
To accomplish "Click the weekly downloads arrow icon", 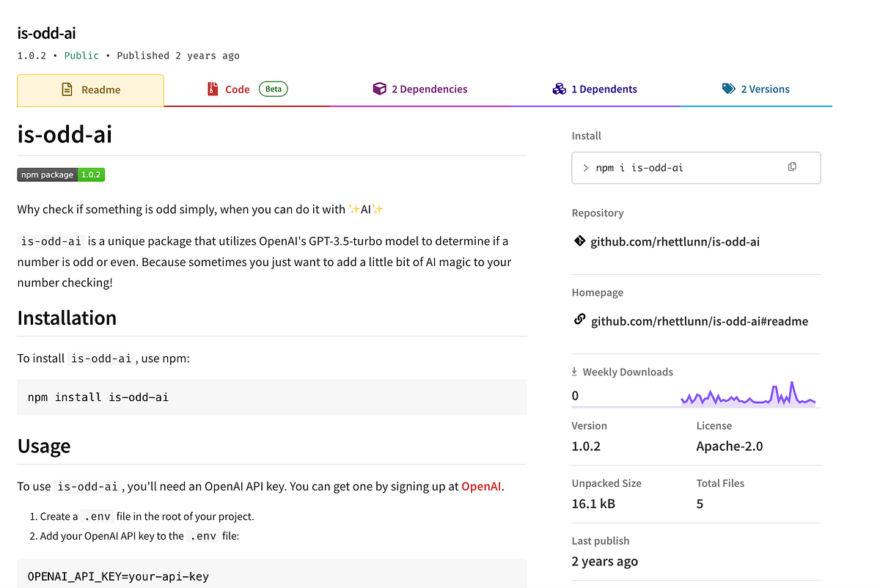I will [x=575, y=372].
